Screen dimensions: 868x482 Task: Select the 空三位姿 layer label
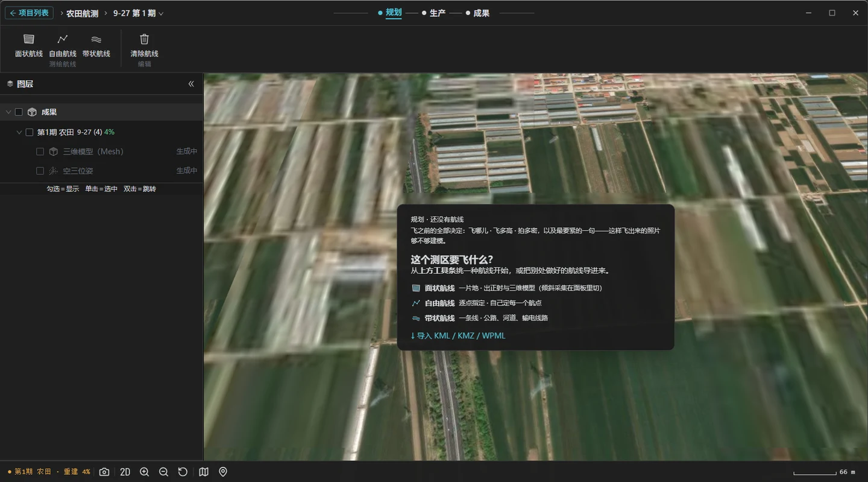78,171
